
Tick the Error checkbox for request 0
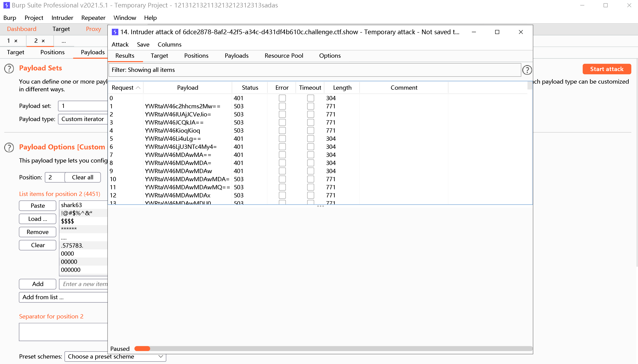pos(282,98)
